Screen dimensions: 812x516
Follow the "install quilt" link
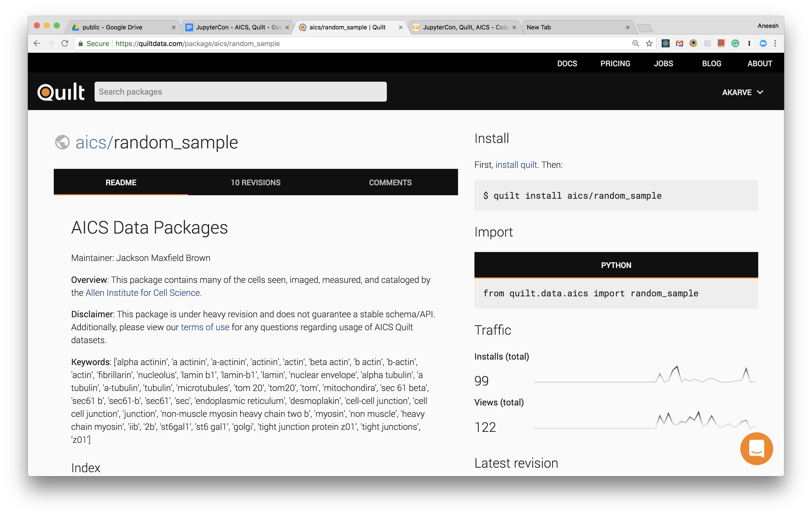click(516, 165)
